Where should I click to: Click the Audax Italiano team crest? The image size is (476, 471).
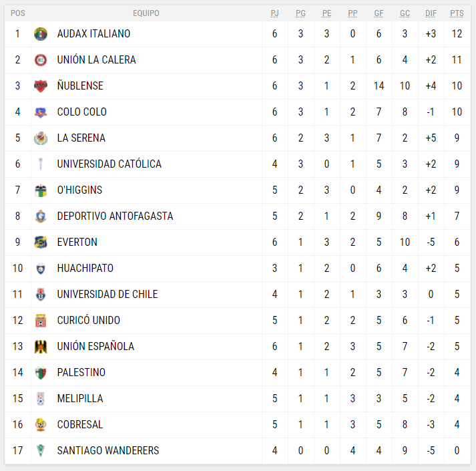click(41, 33)
